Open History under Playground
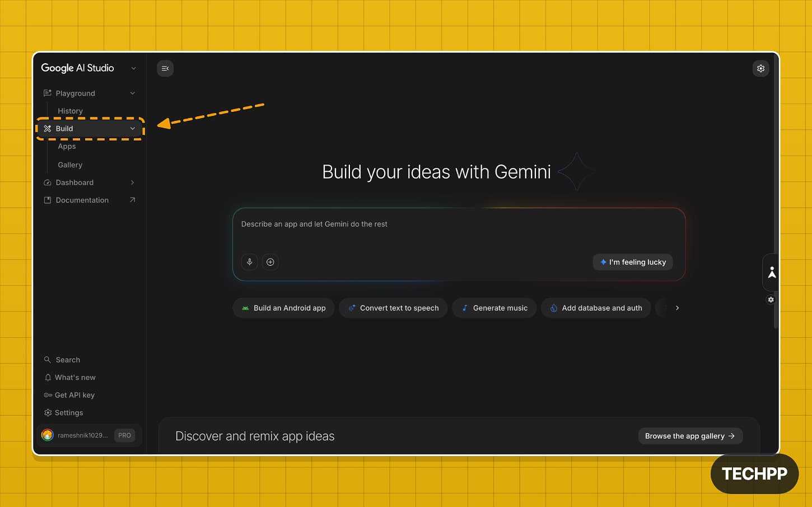 70,111
